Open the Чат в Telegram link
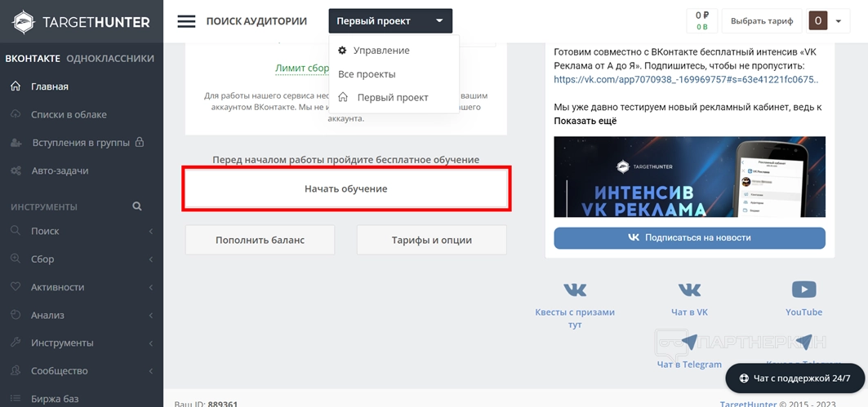This screenshot has height=407, width=868. (689, 365)
